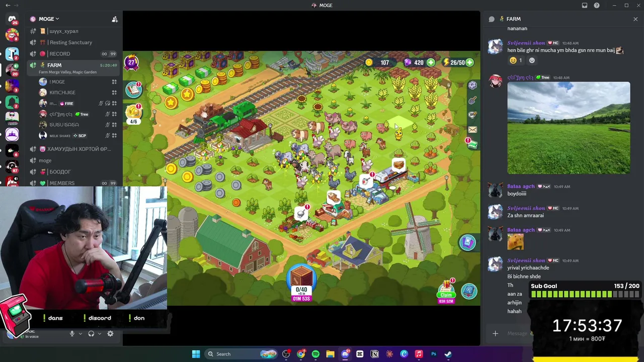Screen dimensions: 644x362
Task: Click the yellow chick on the farm field
Action: click(x=398, y=134)
